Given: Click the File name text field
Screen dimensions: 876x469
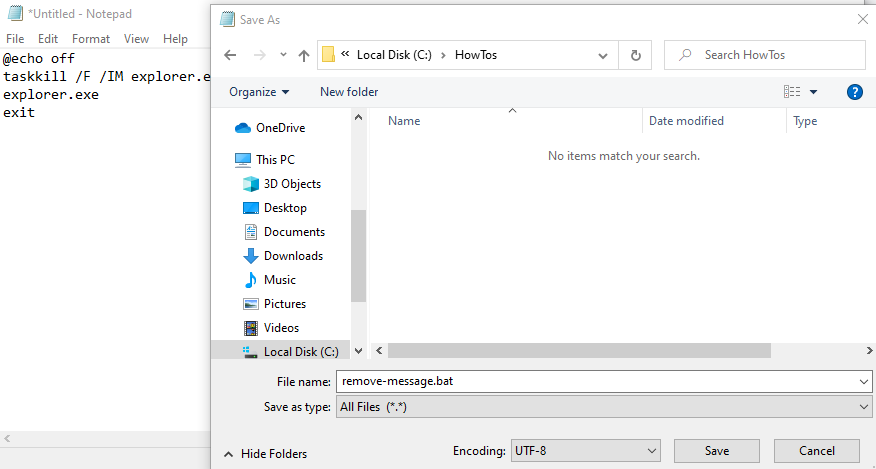Looking at the screenshot, I should 597,381.
